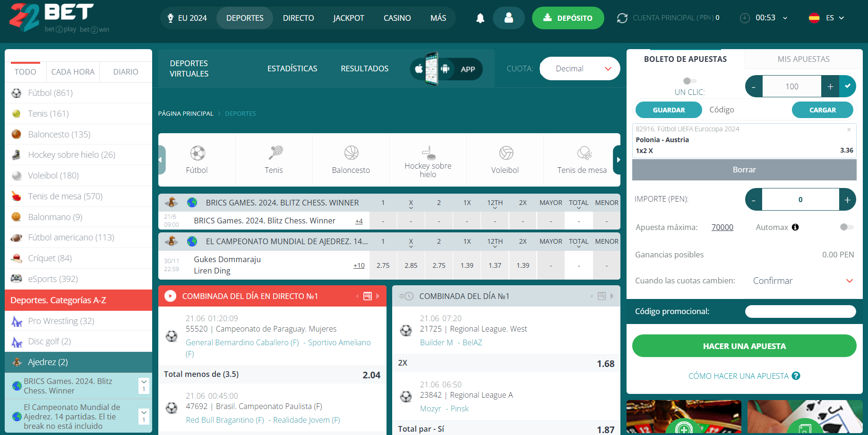Image resolution: width=868 pixels, height=435 pixels.
Task: Open the CASINO top menu
Action: tap(397, 18)
